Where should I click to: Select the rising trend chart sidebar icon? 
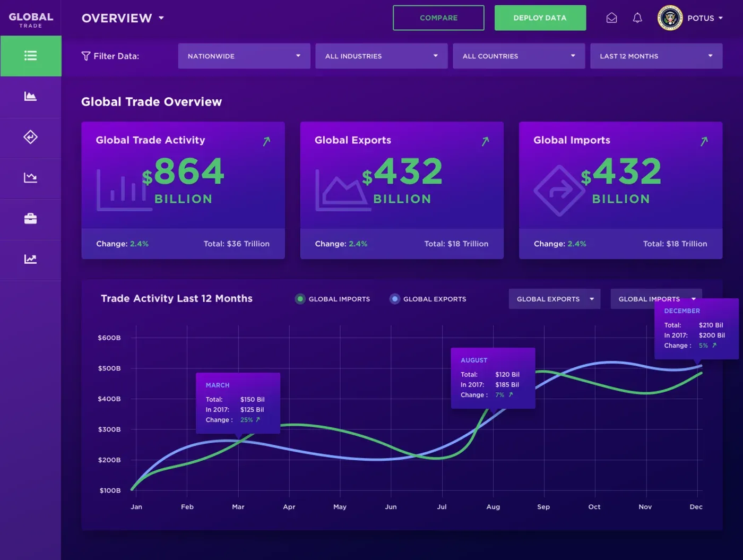click(31, 259)
